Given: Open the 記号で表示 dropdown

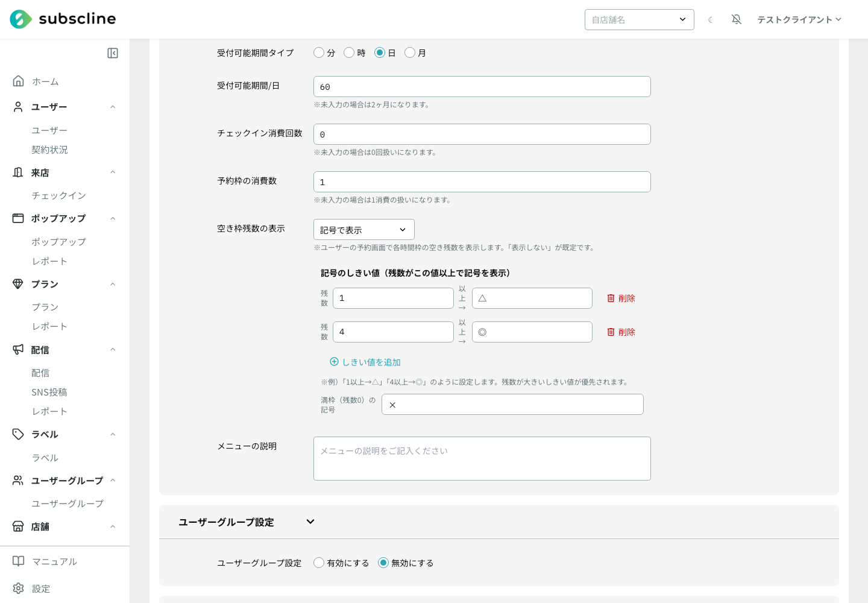Looking at the screenshot, I should coord(364,230).
